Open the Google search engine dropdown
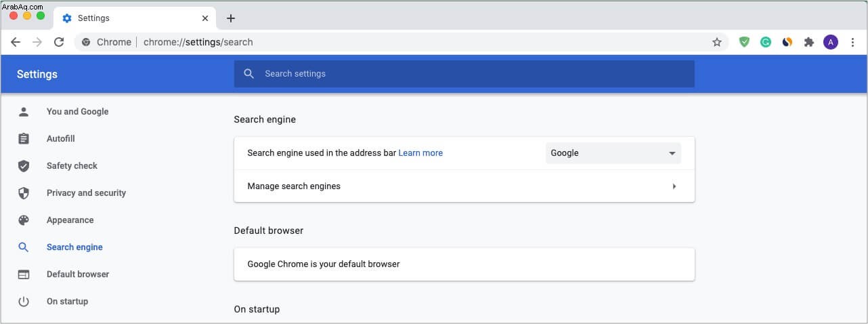This screenshot has height=324, width=868. (x=613, y=153)
